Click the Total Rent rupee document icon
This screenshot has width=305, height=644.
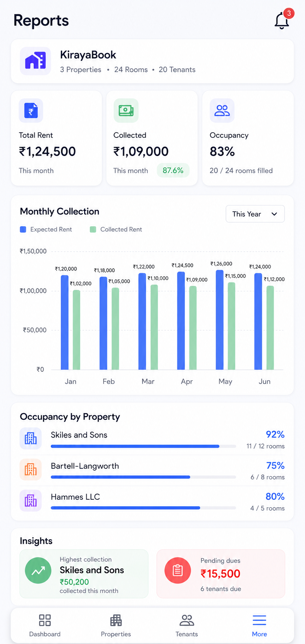(31, 111)
